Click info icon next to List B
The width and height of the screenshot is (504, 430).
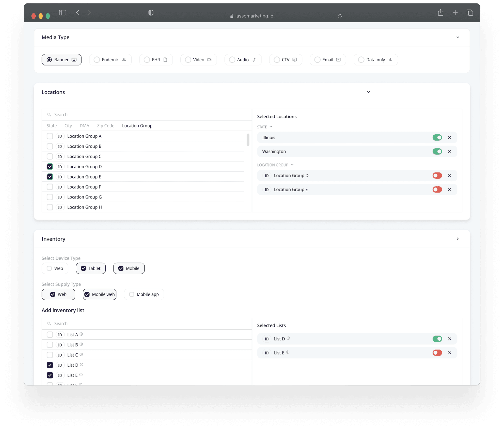(x=81, y=344)
